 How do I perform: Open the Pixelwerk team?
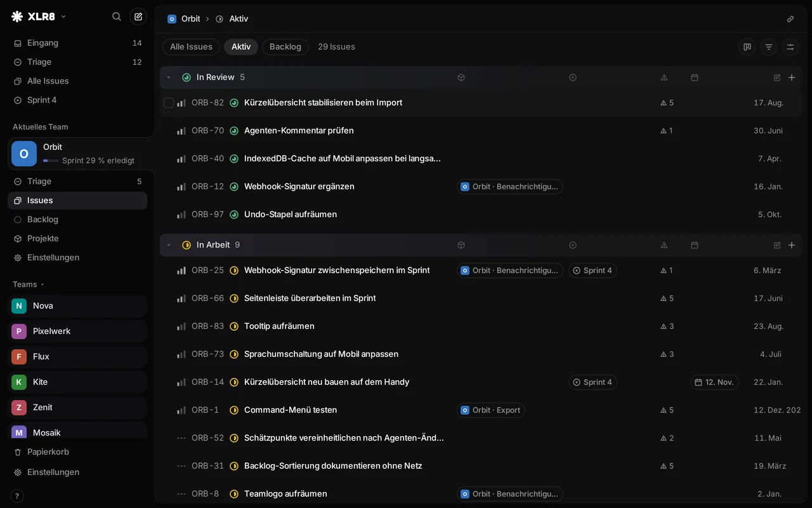[77, 331]
